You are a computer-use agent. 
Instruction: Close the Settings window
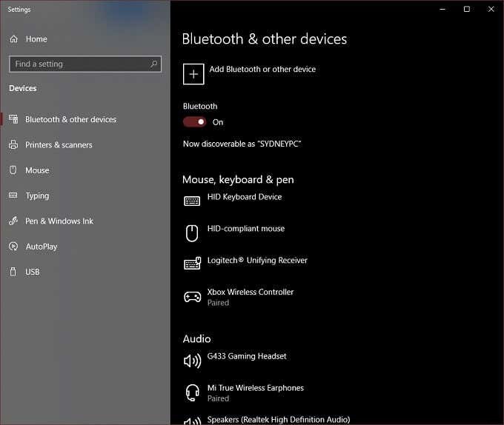(x=491, y=10)
